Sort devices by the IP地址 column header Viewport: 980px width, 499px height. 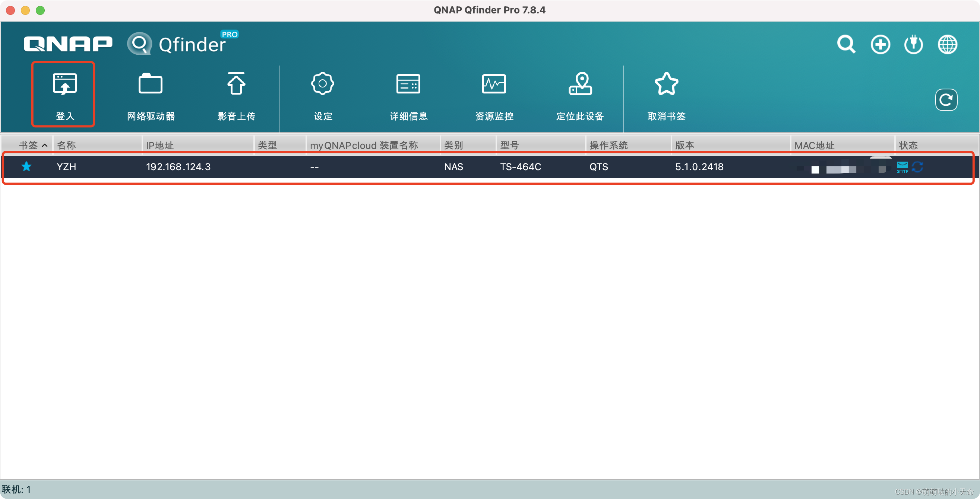pos(159,145)
